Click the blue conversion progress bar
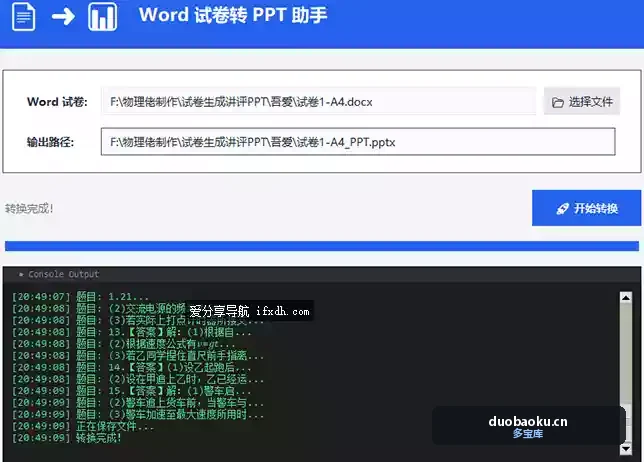 point(322,246)
